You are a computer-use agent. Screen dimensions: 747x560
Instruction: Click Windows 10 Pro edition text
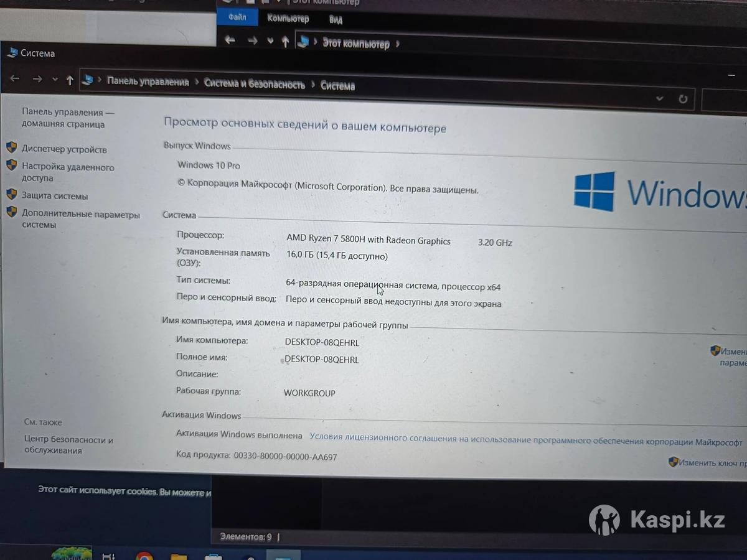point(209,166)
